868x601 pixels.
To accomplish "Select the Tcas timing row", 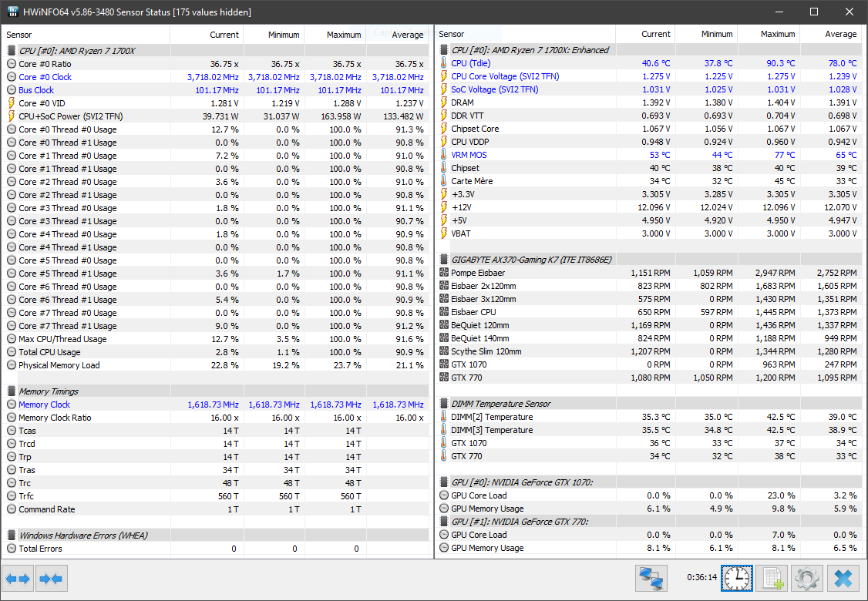I will point(215,431).
